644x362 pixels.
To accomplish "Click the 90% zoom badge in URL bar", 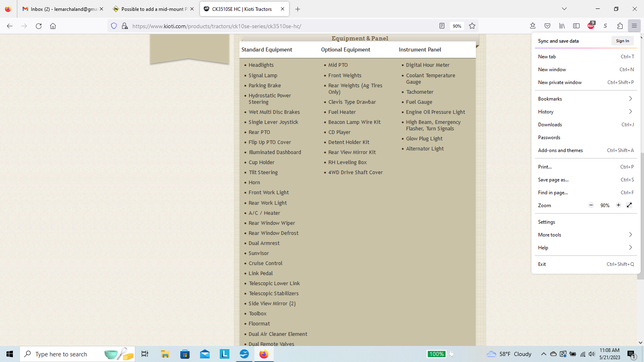I will click(457, 26).
